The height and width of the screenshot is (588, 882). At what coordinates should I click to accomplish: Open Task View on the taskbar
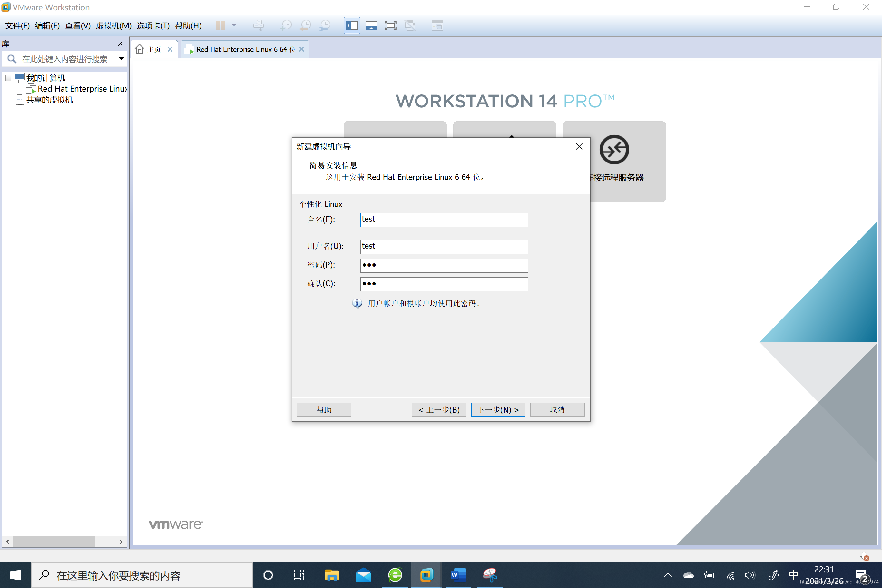[x=299, y=575]
